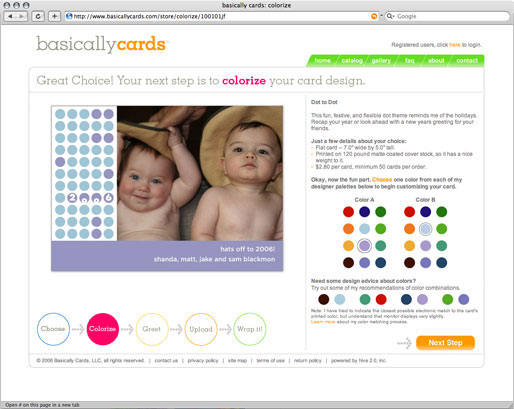Select the Wrap it! step circle
This screenshot has width=514, height=409.
250,329
